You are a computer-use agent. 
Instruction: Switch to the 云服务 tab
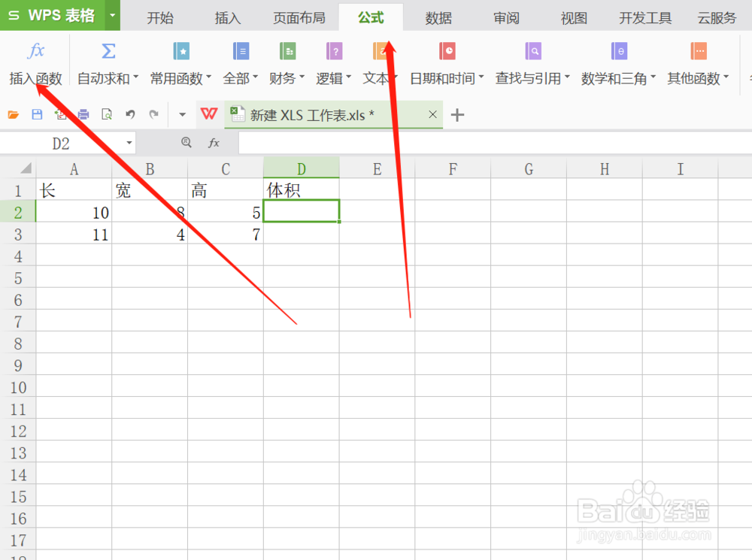point(717,18)
